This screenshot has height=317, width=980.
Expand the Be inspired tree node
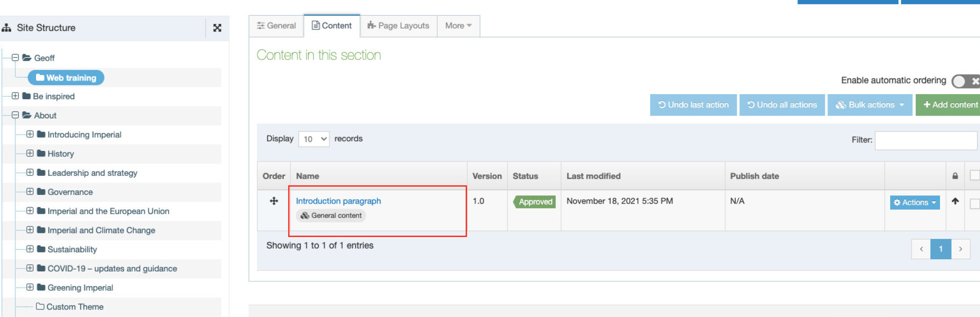[15, 96]
